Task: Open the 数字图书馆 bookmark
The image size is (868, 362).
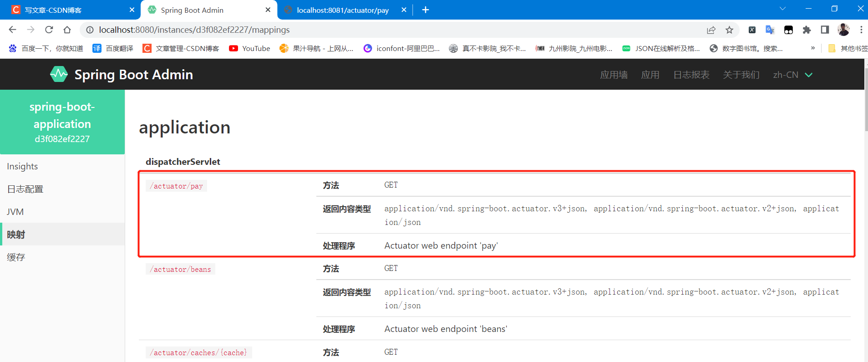Action: pyautogui.click(x=746, y=48)
